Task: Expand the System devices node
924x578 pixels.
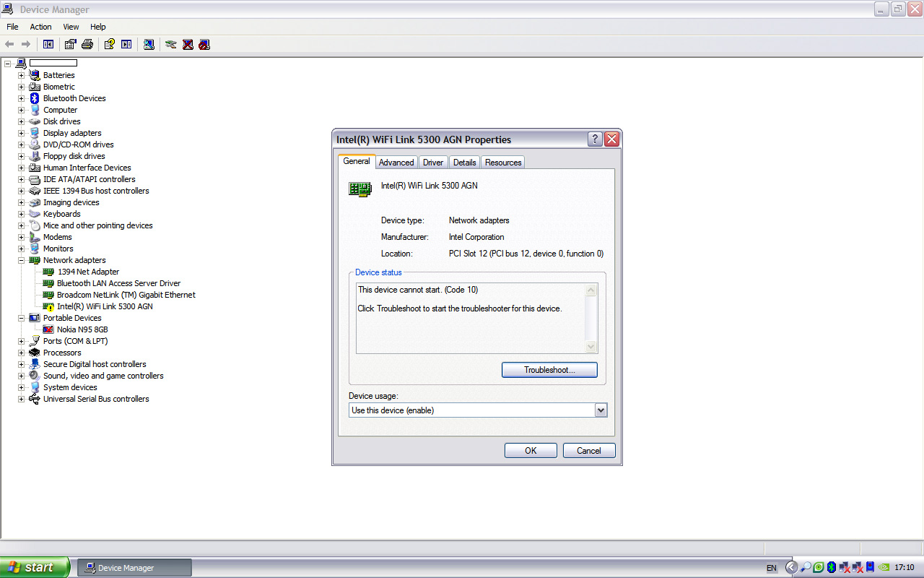Action: (x=21, y=387)
